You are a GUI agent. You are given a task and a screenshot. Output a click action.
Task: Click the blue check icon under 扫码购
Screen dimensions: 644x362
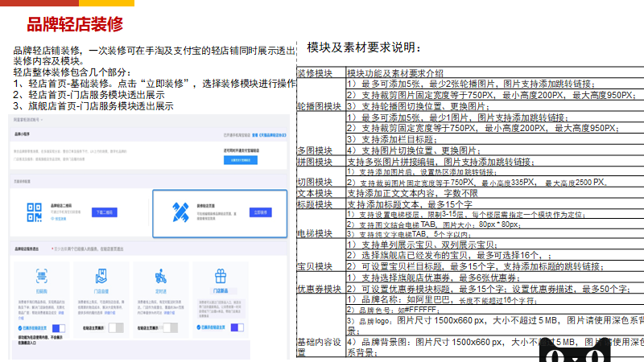[19, 328]
